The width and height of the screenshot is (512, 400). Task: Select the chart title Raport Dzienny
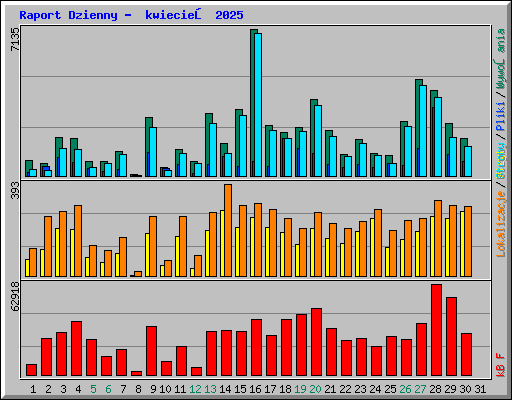pos(68,15)
